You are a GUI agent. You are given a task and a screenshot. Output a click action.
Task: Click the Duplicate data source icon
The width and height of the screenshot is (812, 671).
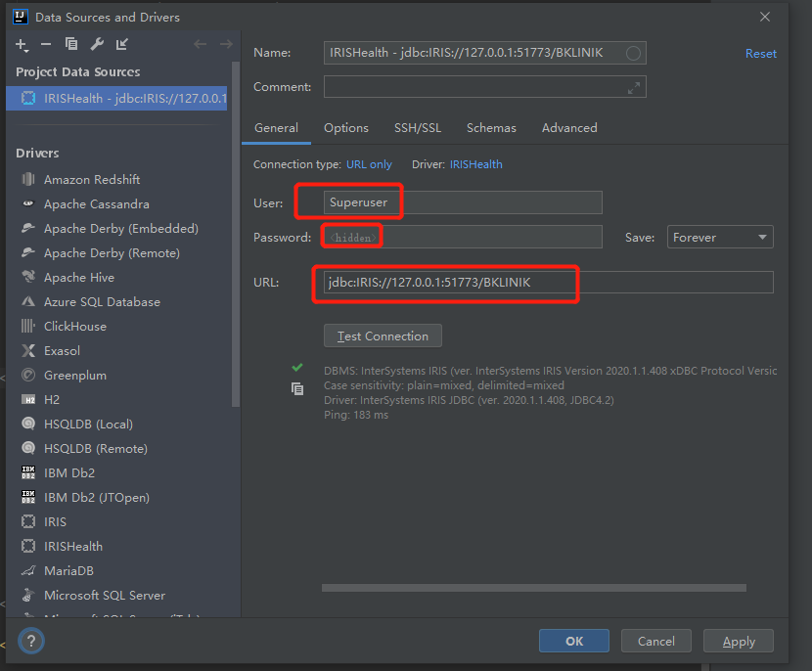pyautogui.click(x=71, y=44)
